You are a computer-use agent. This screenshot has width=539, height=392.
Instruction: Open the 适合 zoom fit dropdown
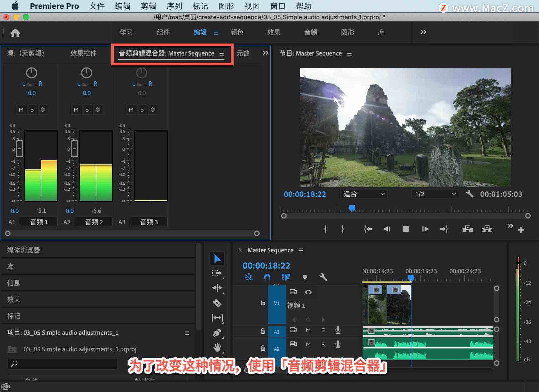point(363,194)
